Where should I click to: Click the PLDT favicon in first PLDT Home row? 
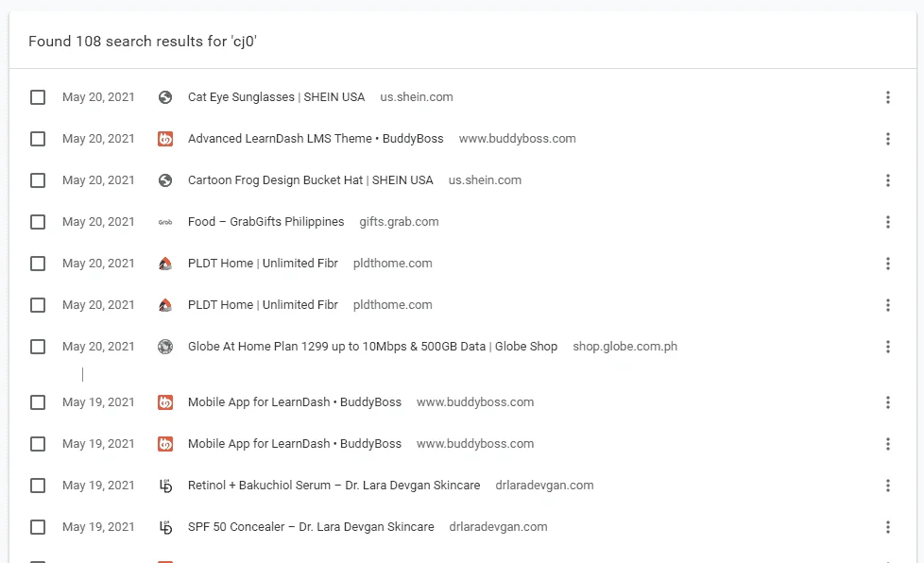coord(165,264)
